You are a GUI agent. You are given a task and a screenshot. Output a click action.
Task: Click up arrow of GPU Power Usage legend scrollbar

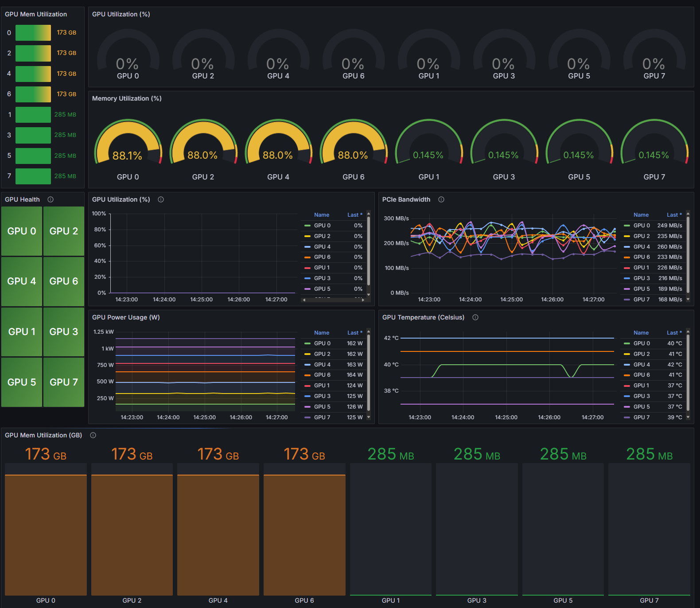(x=369, y=332)
